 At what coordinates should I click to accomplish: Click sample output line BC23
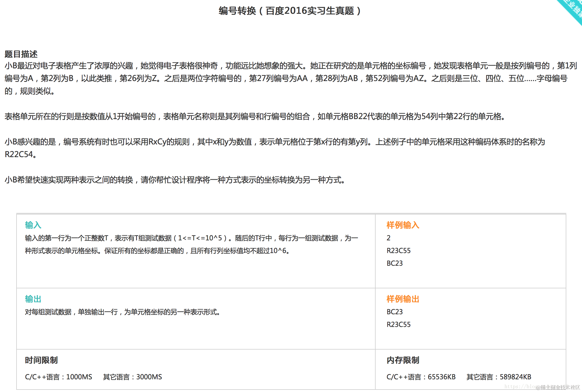[395, 312]
